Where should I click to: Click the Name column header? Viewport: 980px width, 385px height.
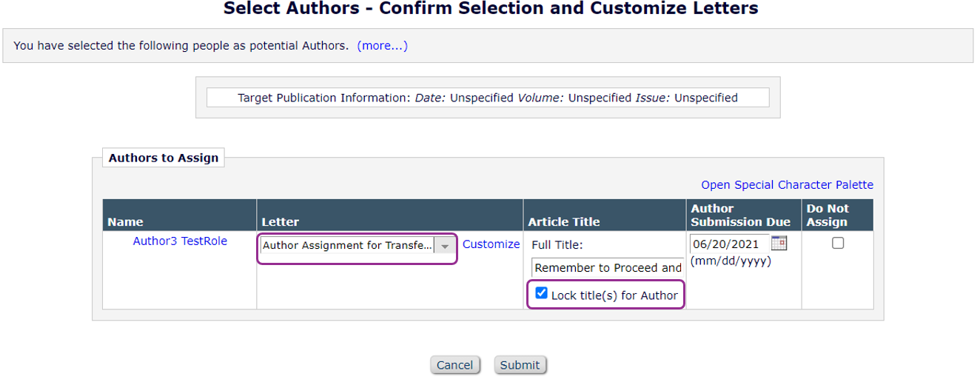(x=126, y=221)
